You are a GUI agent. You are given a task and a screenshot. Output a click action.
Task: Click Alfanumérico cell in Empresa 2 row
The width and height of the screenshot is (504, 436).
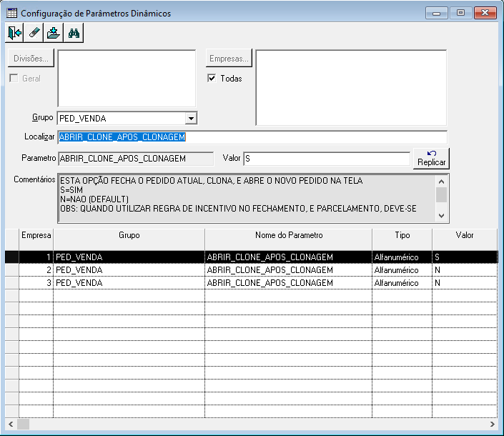point(402,270)
